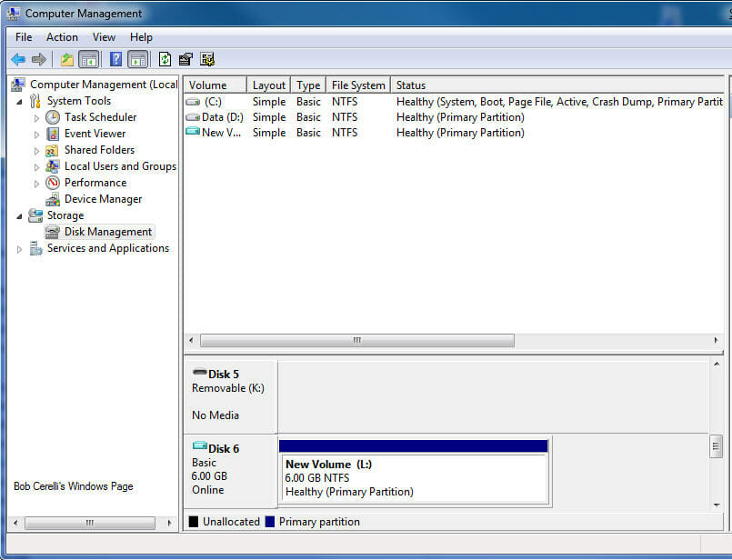Open the View menu
Viewport: 732px width, 560px height.
pos(104,37)
